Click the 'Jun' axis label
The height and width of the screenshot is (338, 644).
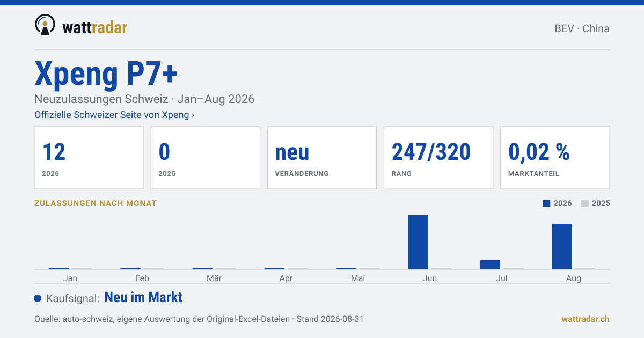[430, 278]
